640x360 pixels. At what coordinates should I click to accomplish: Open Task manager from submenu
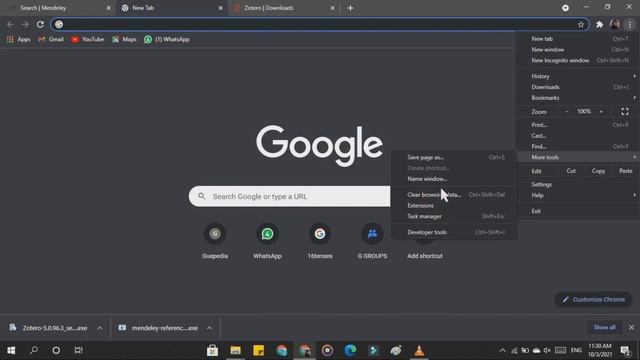tap(454, 217)
